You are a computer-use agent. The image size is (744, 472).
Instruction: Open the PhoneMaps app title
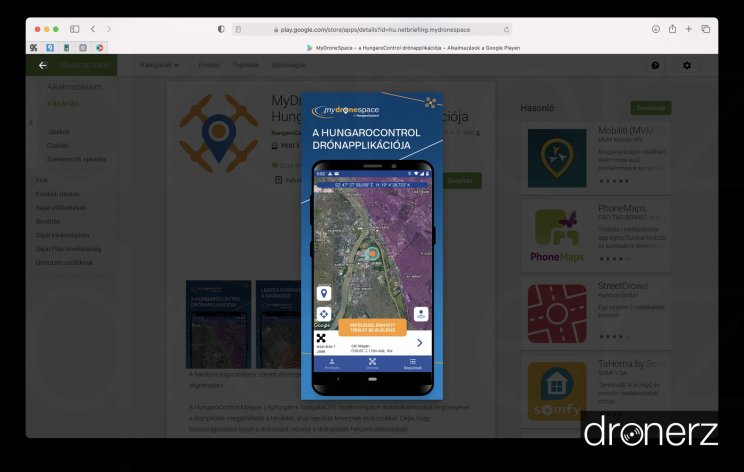tap(622, 208)
